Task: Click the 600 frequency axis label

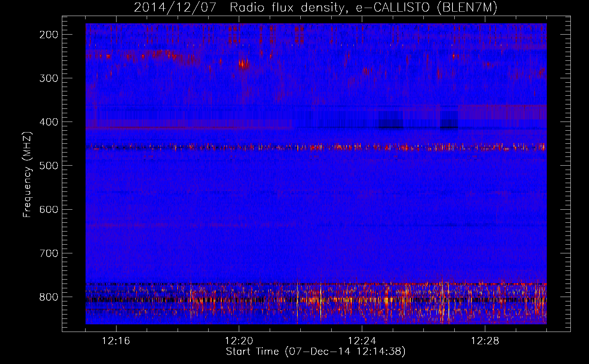Action: pos(48,209)
